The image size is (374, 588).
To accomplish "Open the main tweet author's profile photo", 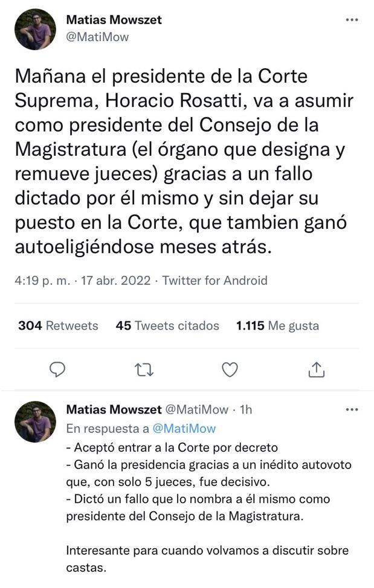I will click(36, 29).
